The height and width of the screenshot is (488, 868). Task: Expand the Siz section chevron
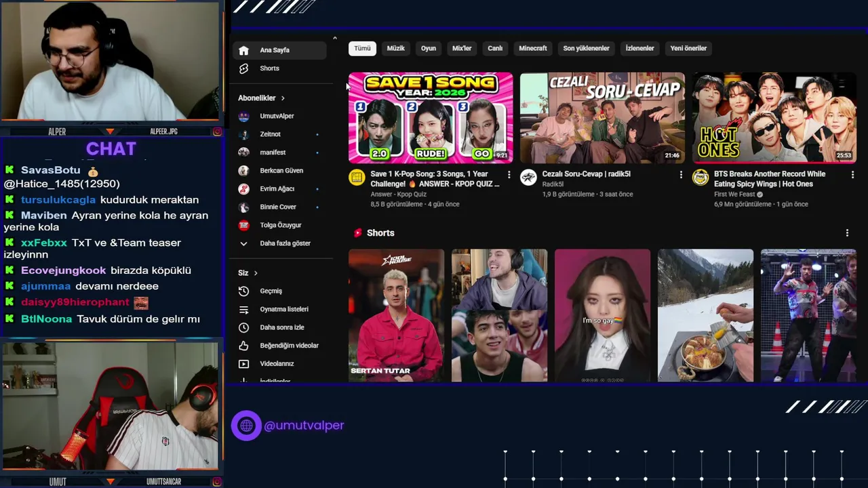coord(256,273)
